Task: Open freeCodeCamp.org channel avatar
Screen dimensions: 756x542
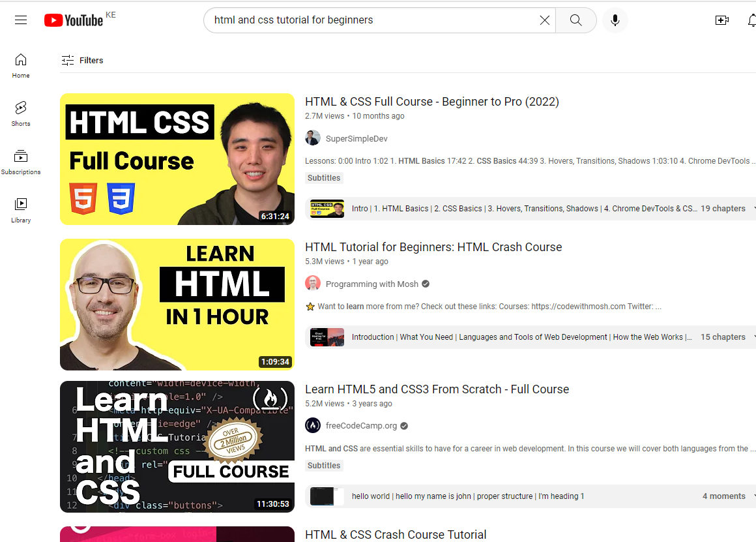Action: point(312,425)
